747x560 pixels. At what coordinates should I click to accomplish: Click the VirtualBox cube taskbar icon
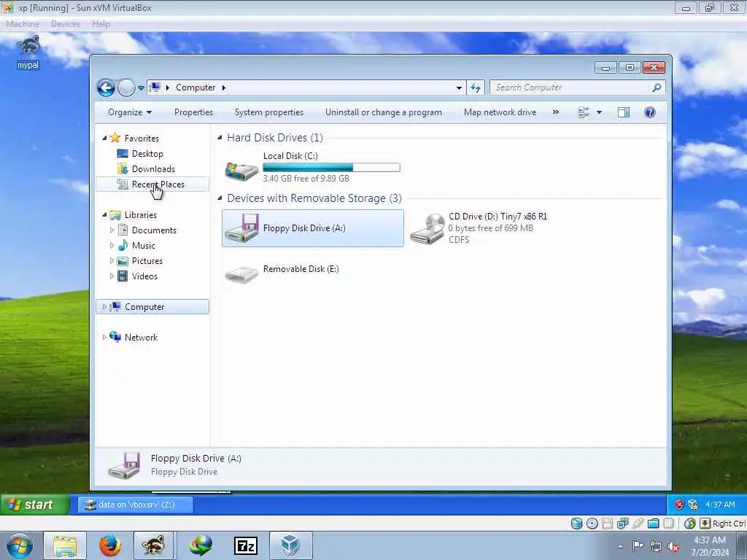pyautogui.click(x=290, y=545)
